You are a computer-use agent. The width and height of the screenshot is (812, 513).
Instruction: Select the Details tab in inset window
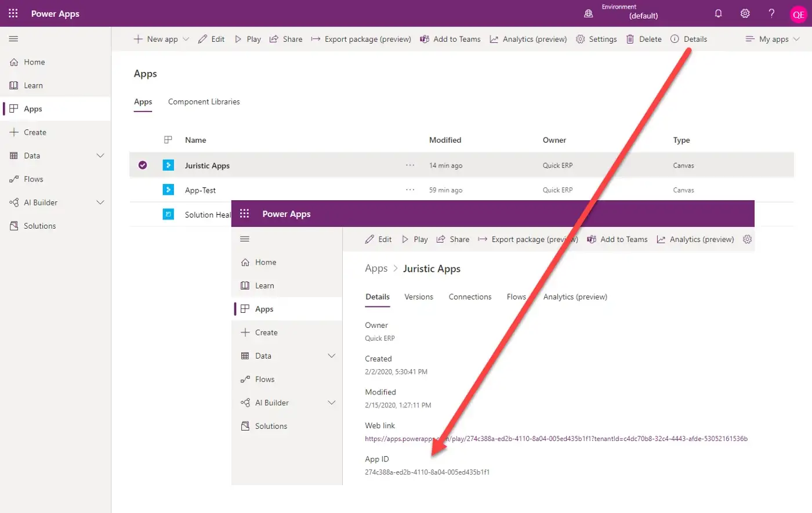click(378, 297)
